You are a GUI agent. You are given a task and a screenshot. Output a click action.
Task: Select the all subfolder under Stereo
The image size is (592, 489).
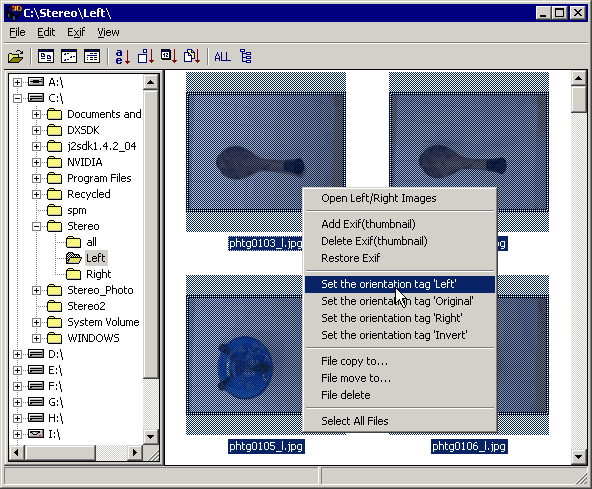91,242
